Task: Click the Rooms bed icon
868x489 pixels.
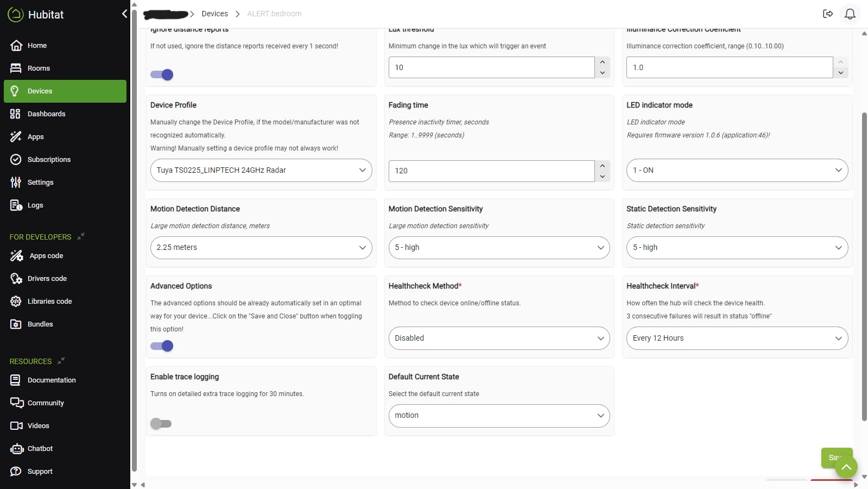Action: (x=16, y=68)
